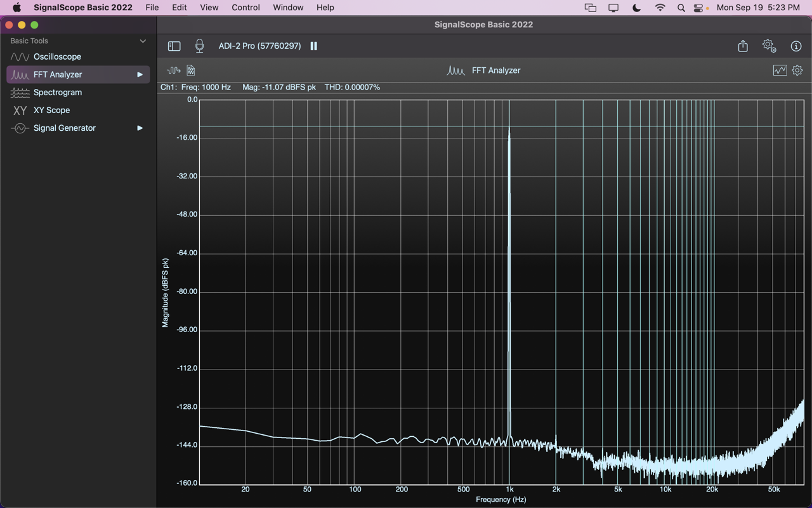Screen dimensions: 812x508
Task: Click the display mirroring icon in menu bar
Action: point(613,8)
